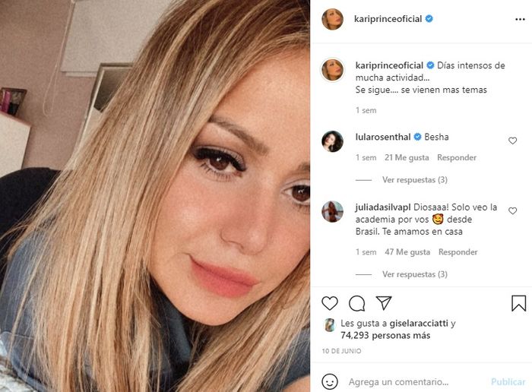Viewport: 532px width, 392px height.
Task: Expand replies under lularosenthal's comment
Action: pos(415,180)
